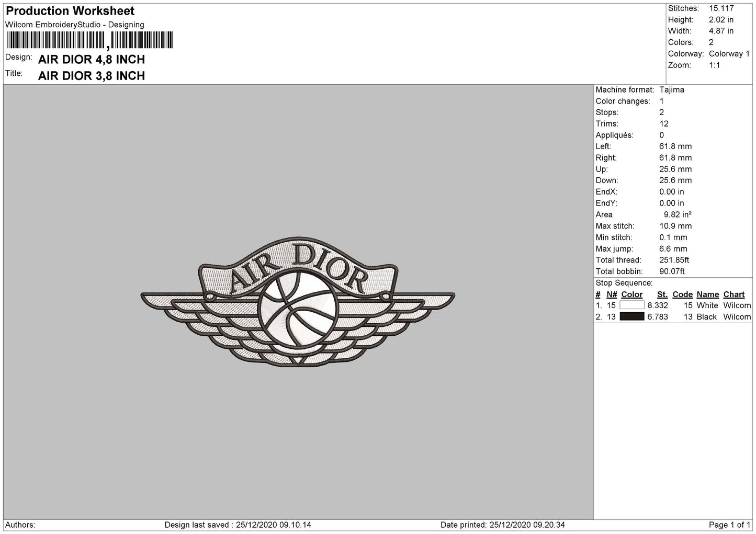Click the Min stitch value 0.1 mm
Image resolution: width=756 pixels, height=534 pixels.
pyautogui.click(x=673, y=238)
